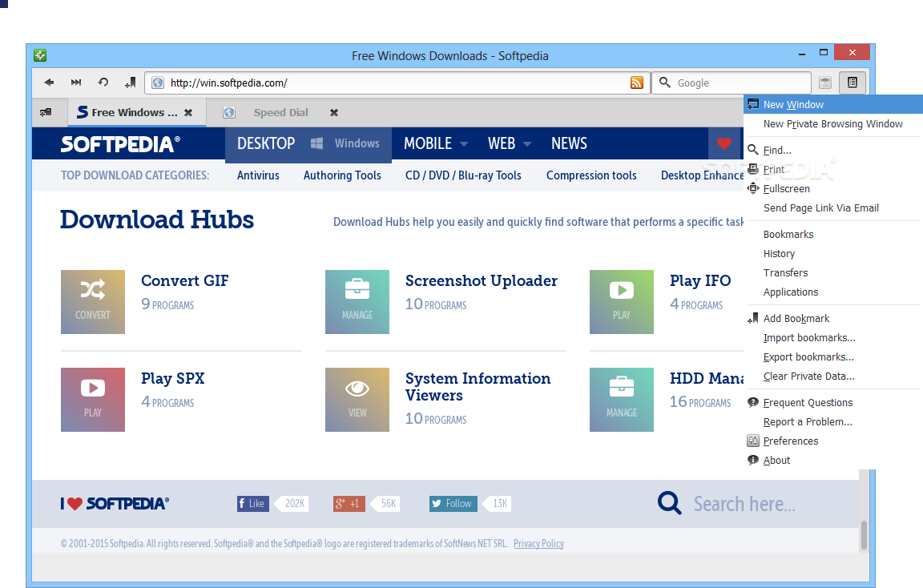The height and width of the screenshot is (588, 923).
Task: Click the Softpedia logo in the header
Action: (121, 144)
